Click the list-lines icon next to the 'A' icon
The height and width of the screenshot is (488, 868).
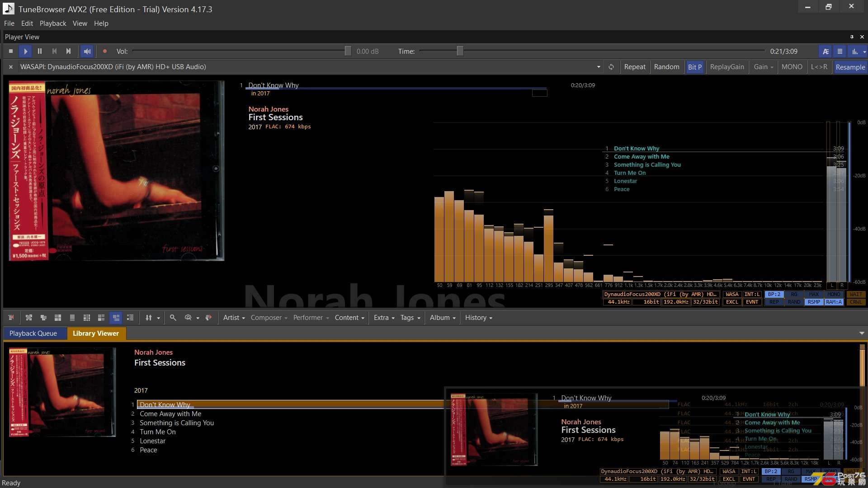point(840,52)
